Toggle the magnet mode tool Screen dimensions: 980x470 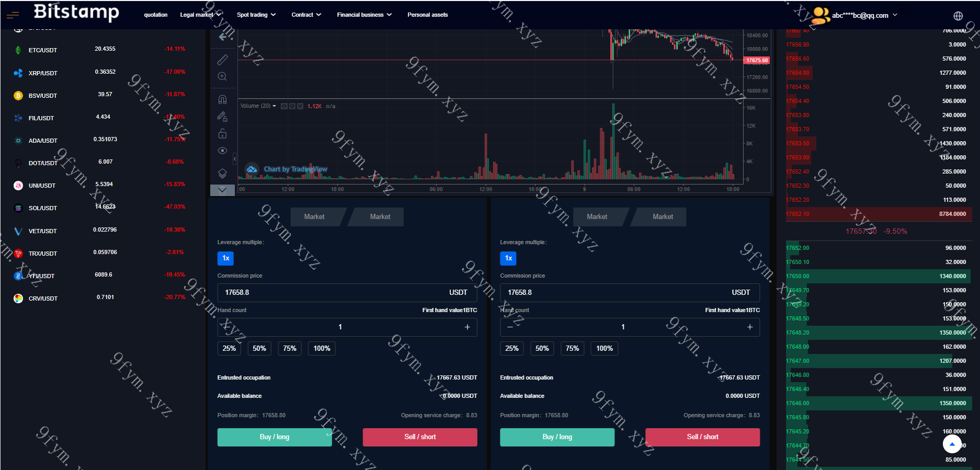coord(222,99)
